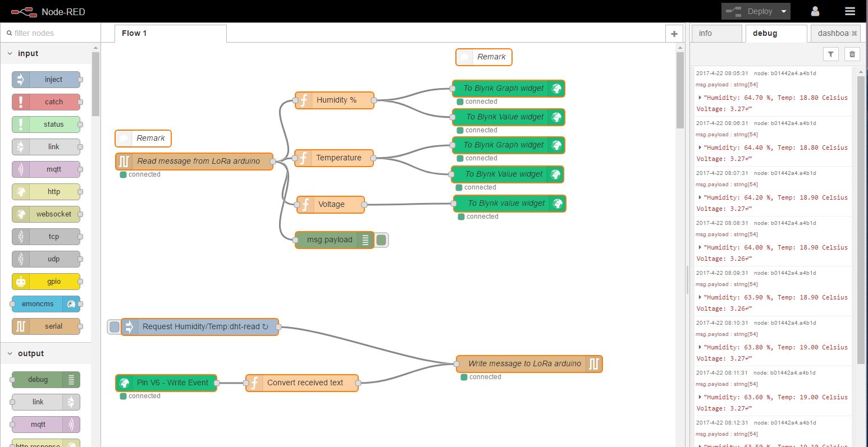Image resolution: width=868 pixels, height=447 pixels.
Task: Open the hamburger main menu
Action: tap(849, 11)
